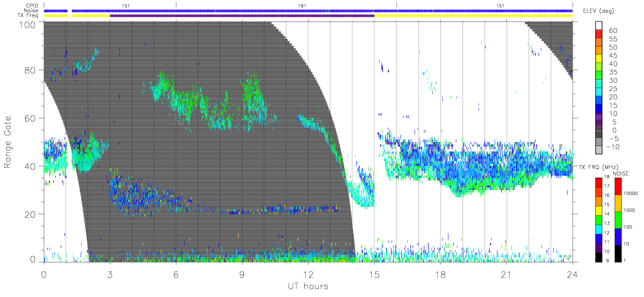The height and width of the screenshot is (297, 644).
Task: Click the 60 label on Range Gate axis
Action: coord(29,118)
